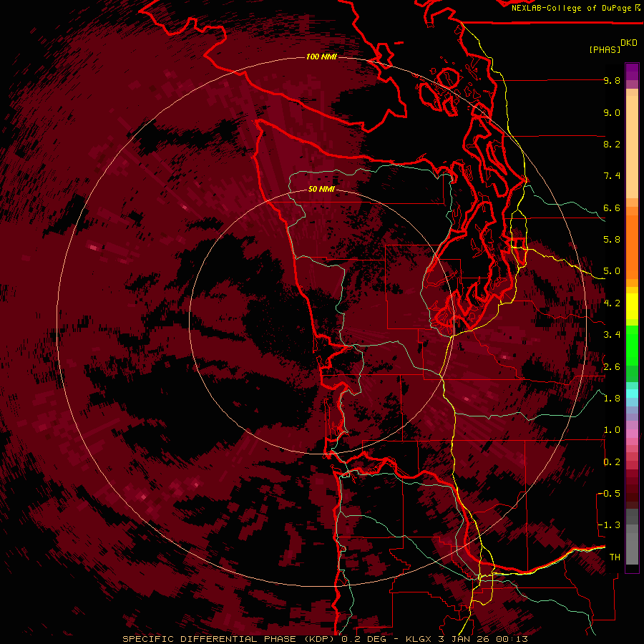The width and height of the screenshot is (644, 644).
Task: Click the DKD label above the color scale
Action: 629,43
